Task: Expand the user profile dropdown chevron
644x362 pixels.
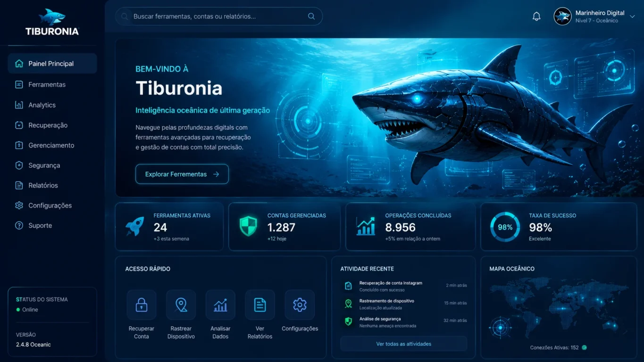Action: click(632, 16)
